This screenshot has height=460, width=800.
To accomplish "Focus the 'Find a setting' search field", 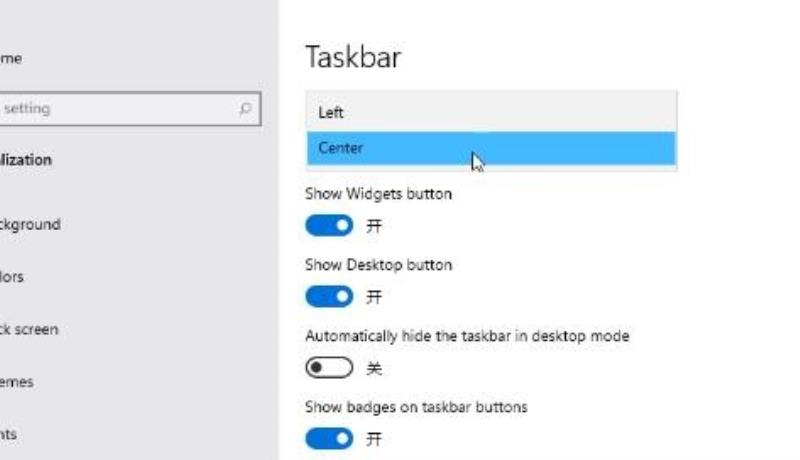I will pos(130,109).
